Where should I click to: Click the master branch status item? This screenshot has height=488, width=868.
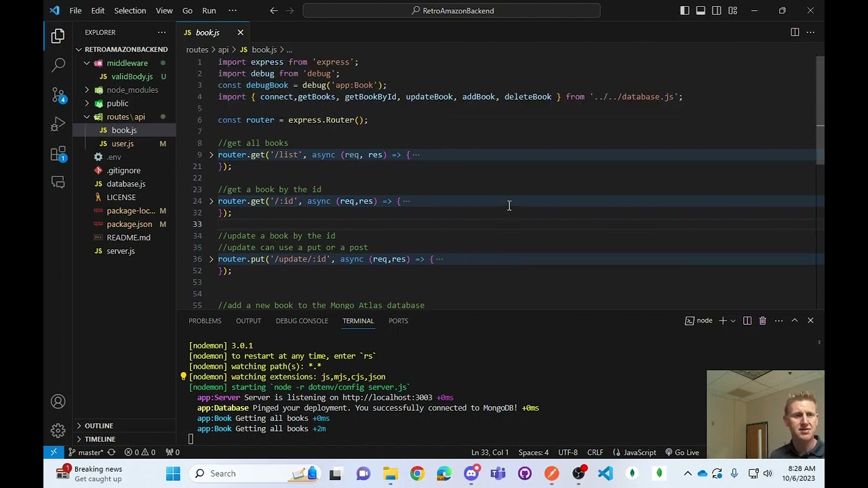pos(85,452)
